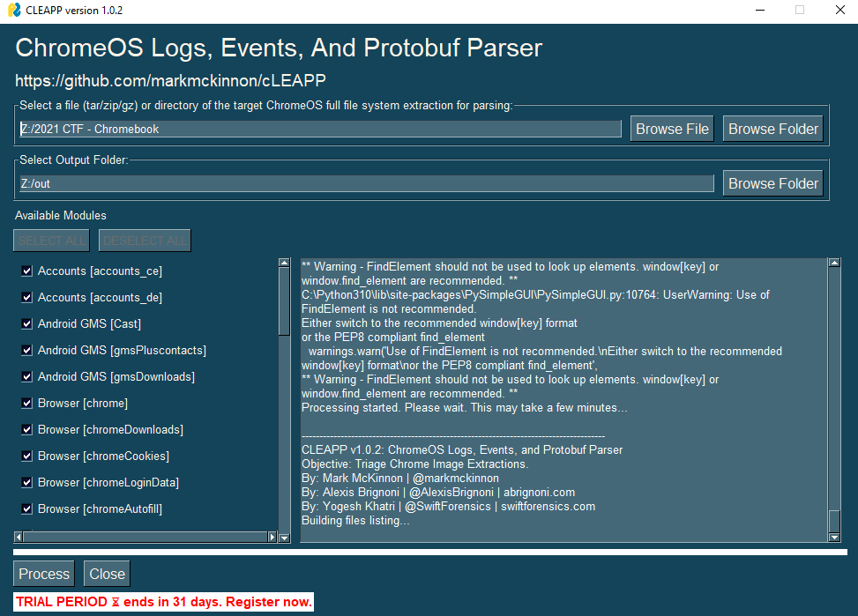Uncheck Android GMS [Cast] module
The width and height of the screenshot is (858, 616).
(26, 324)
